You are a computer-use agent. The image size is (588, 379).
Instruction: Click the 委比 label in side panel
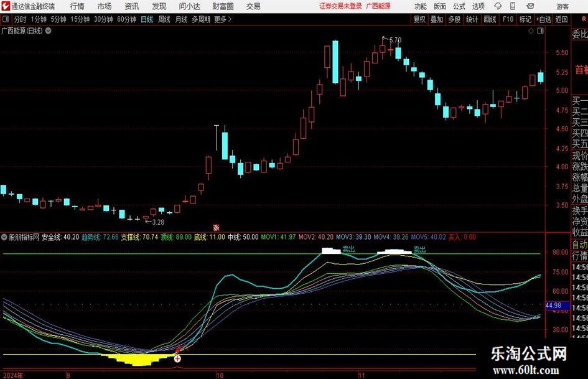coord(580,34)
